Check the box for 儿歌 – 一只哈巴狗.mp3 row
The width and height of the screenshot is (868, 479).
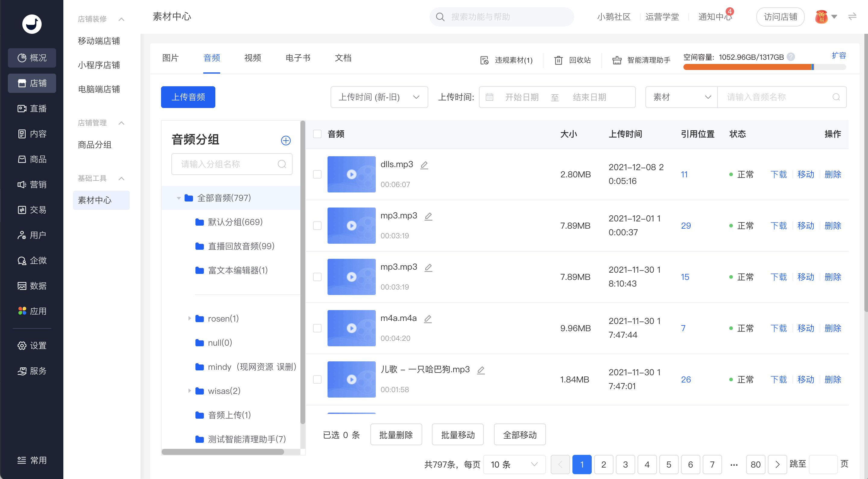317,379
